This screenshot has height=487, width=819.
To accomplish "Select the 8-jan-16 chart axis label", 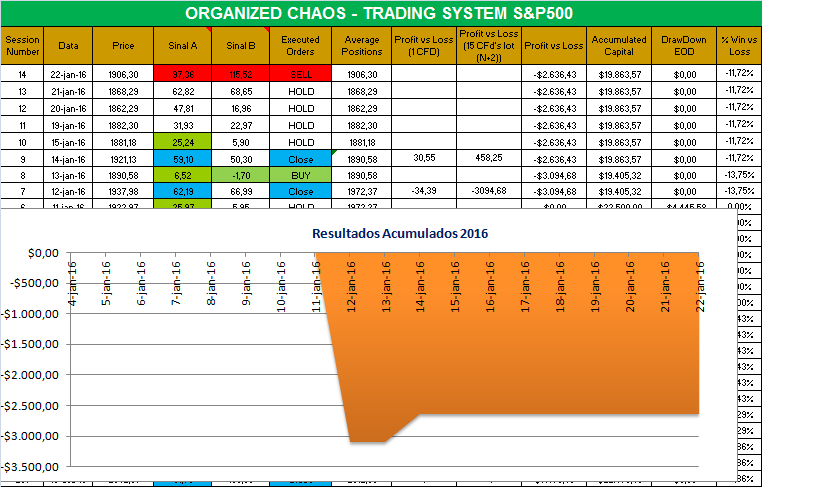I will 211,284.
